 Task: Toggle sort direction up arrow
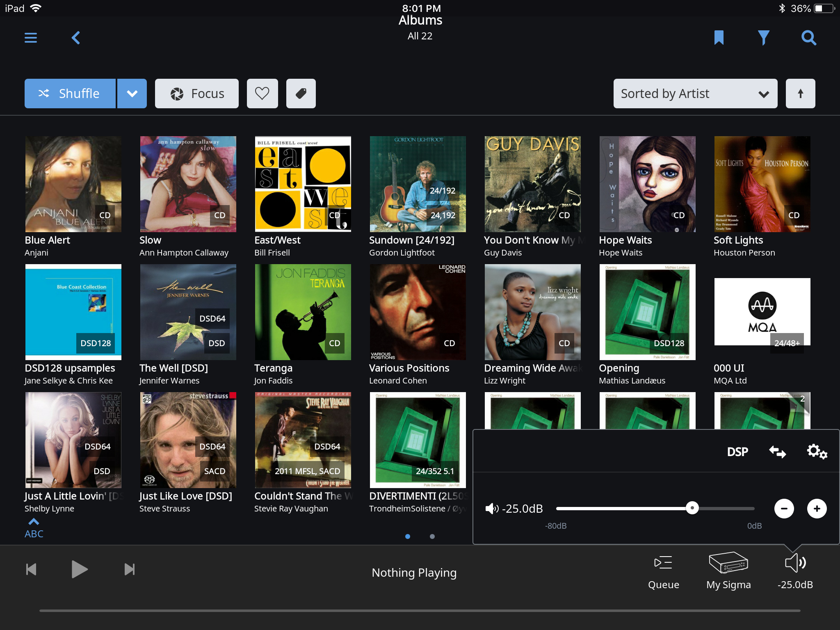pos(801,94)
